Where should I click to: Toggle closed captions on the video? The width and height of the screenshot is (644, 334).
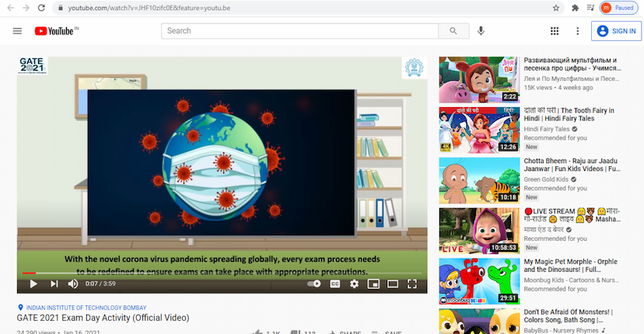[335, 284]
